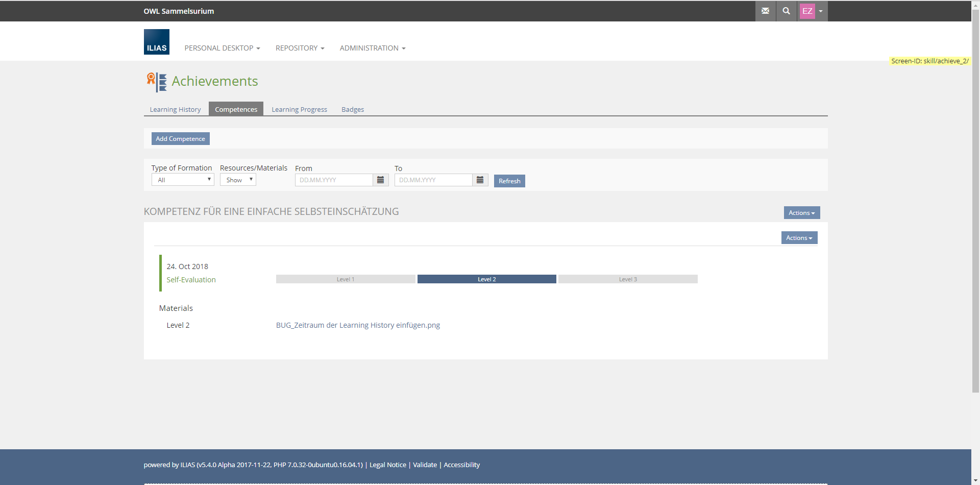Open the From date calendar picker

[380, 180]
